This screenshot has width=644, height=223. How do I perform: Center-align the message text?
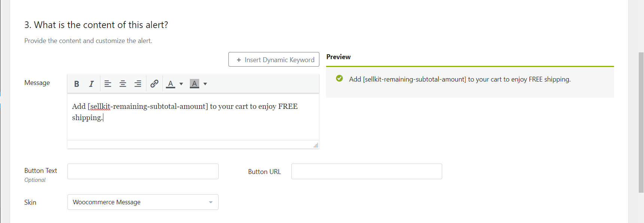pos(123,84)
